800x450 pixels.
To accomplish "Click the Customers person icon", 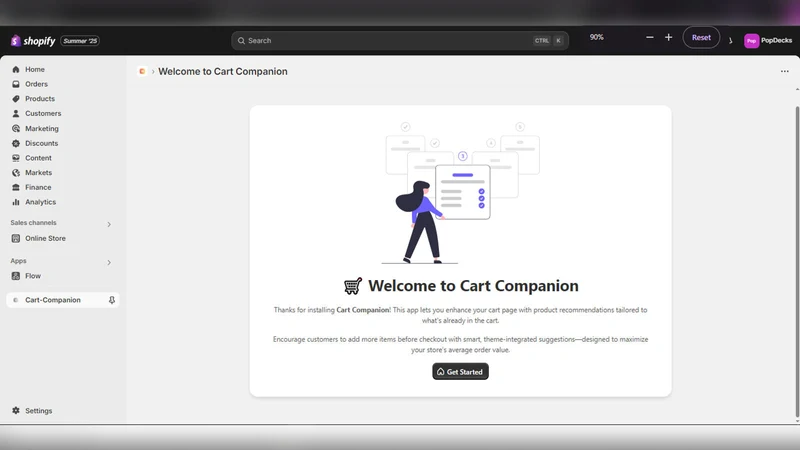I will [16, 114].
